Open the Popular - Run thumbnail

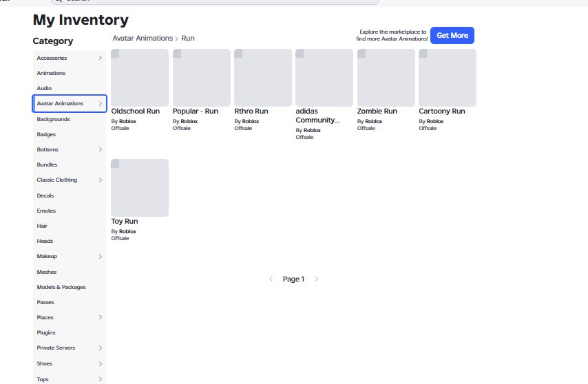click(x=201, y=78)
